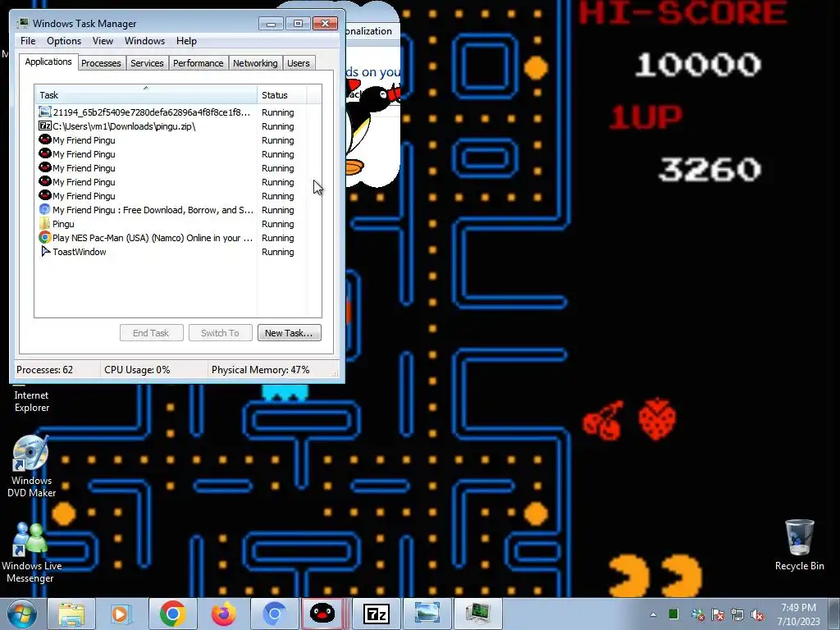840x630 pixels.
Task: Open Windows Explorer from the taskbar
Action: point(71,614)
